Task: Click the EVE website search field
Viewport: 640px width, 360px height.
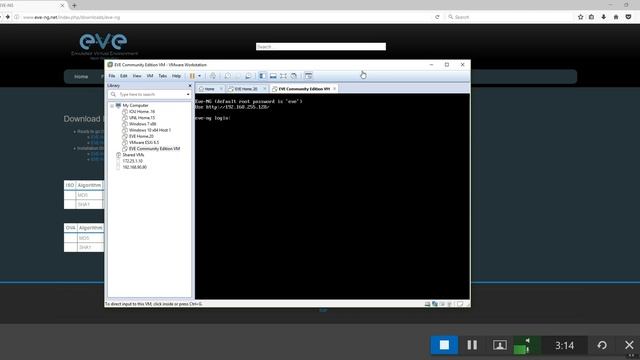Action: click(x=321, y=47)
